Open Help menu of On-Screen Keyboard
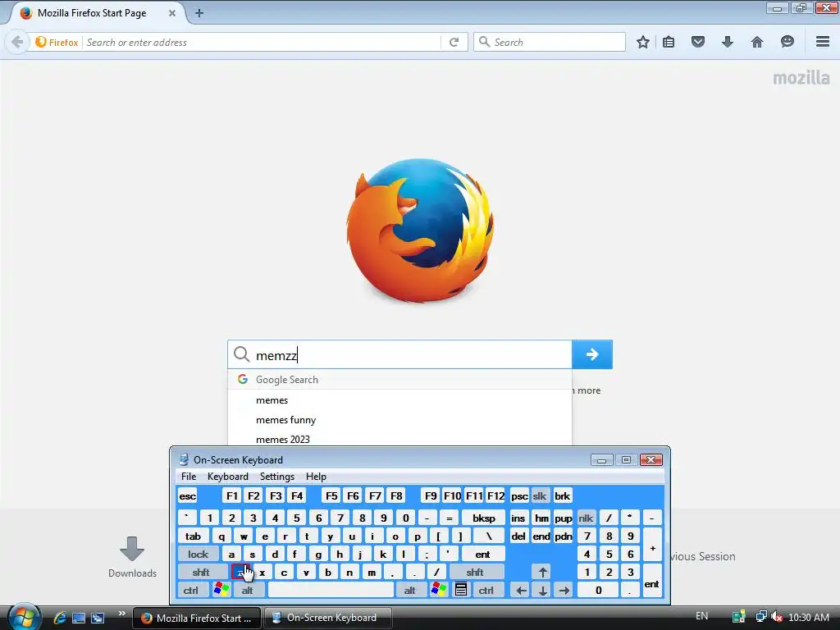The height and width of the screenshot is (630, 840). (x=316, y=477)
